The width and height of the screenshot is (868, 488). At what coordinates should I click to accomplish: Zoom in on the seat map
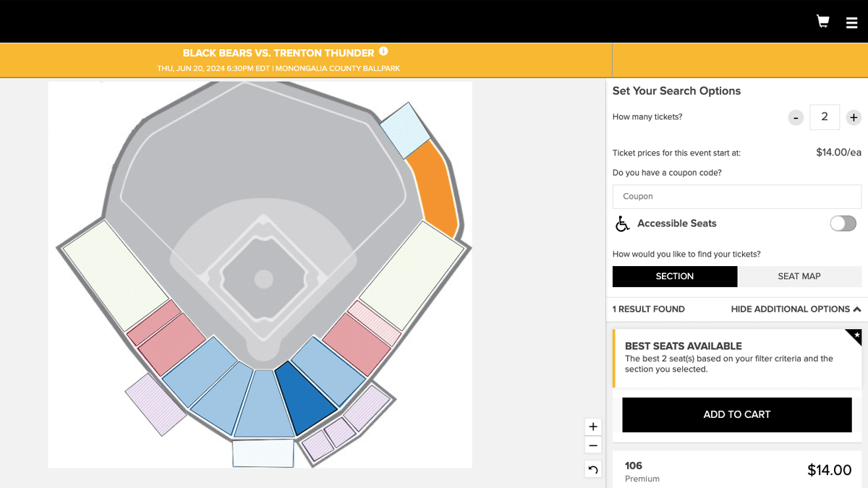click(593, 427)
